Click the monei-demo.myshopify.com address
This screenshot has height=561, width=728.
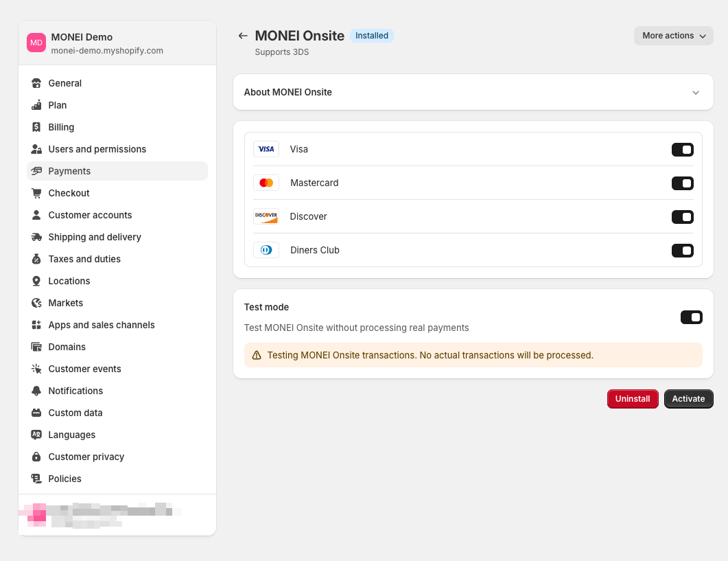click(107, 51)
